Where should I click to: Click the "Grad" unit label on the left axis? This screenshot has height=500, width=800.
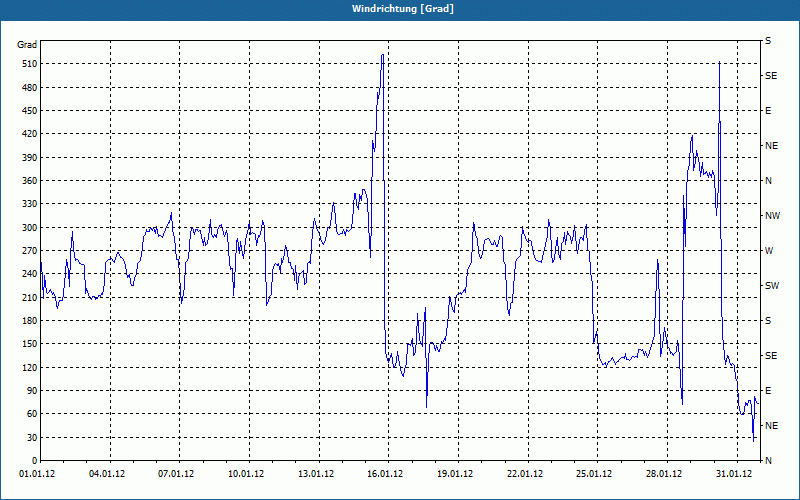coord(27,45)
